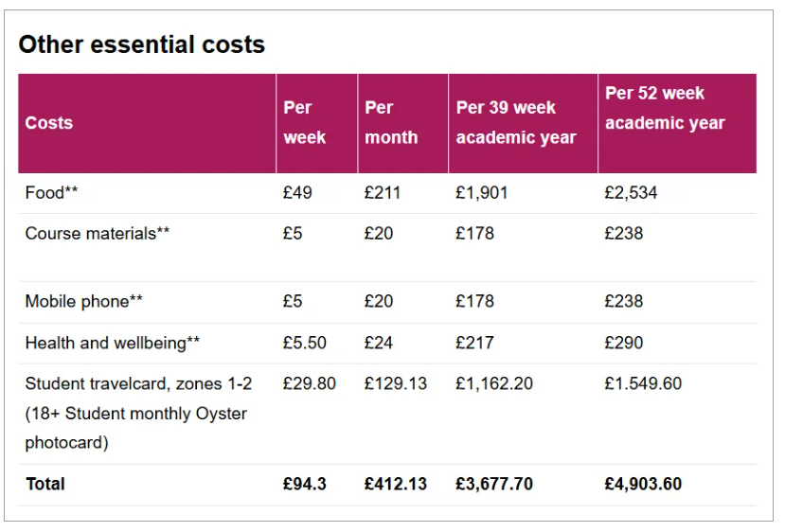Select the Mobile phone** row label
This screenshot has height=532, width=785.
(x=84, y=301)
